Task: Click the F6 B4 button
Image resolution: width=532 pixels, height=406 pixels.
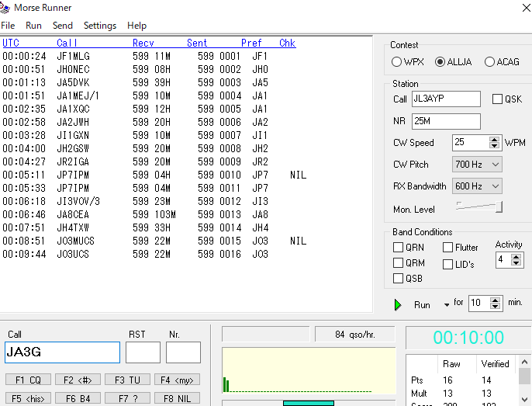Action: point(78,398)
